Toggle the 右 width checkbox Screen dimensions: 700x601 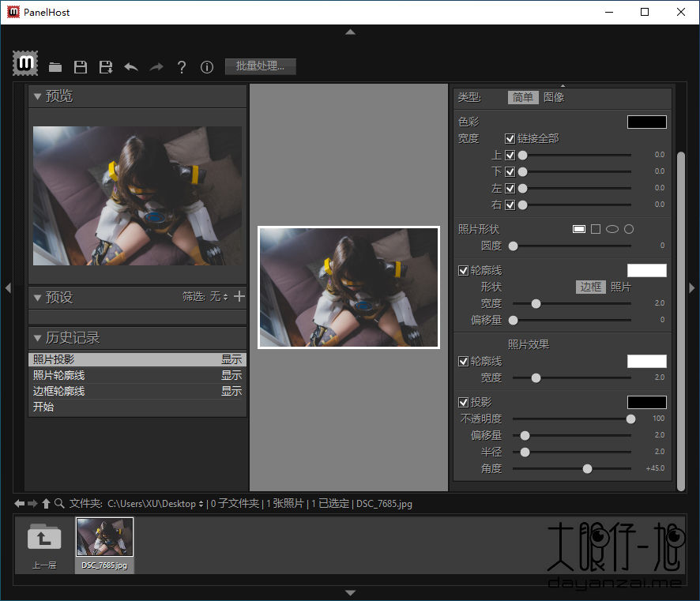[510, 205]
